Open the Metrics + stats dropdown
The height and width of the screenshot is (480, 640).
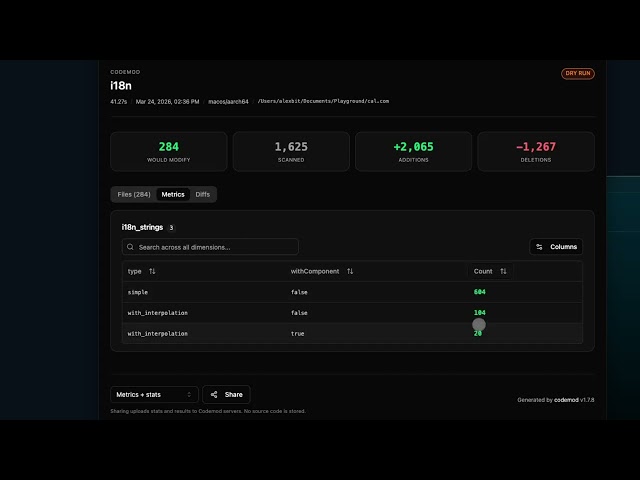[x=154, y=395]
